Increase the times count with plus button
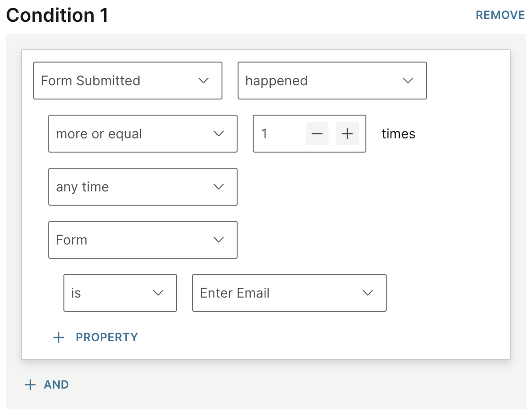This screenshot has width=532, height=417. pyautogui.click(x=347, y=134)
